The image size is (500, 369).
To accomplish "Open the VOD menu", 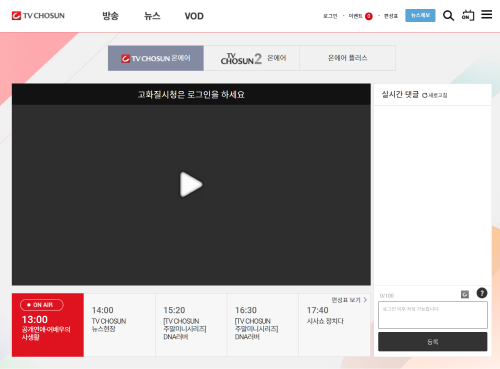I will point(194,16).
